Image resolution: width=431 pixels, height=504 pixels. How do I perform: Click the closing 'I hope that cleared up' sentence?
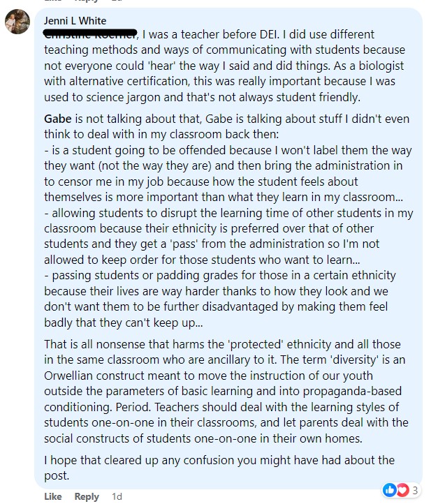click(x=218, y=467)
